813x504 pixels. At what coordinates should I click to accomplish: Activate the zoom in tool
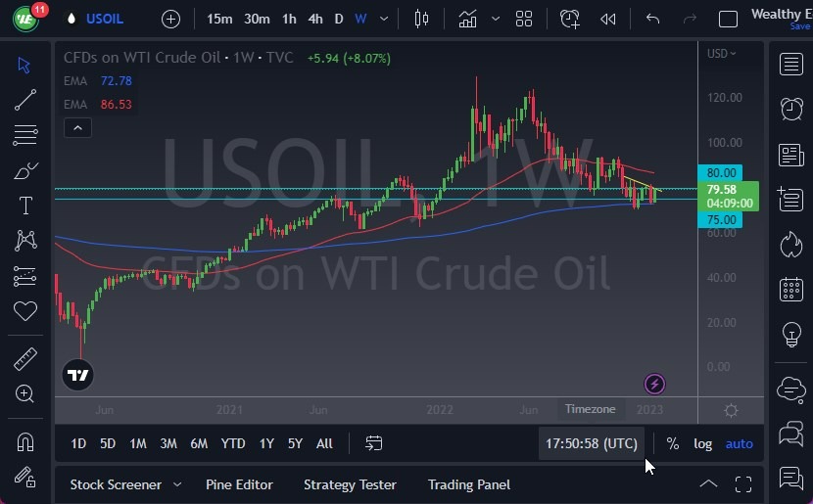[x=24, y=393]
